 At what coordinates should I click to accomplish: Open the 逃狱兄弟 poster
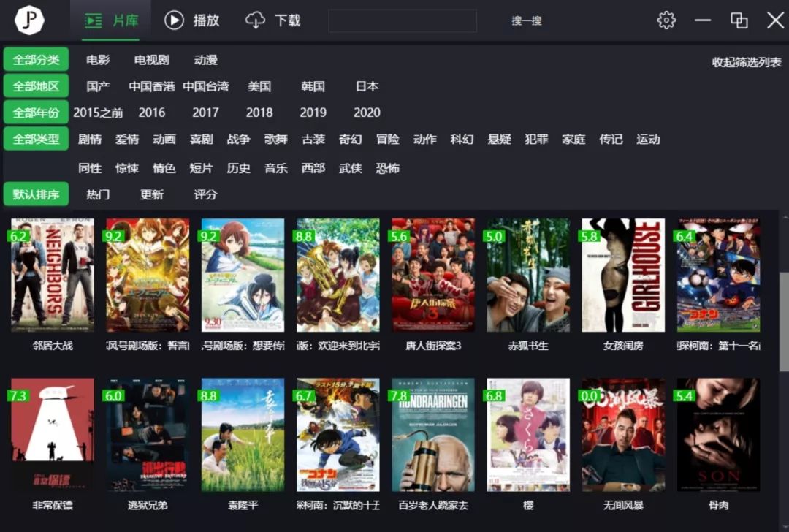[x=148, y=434]
